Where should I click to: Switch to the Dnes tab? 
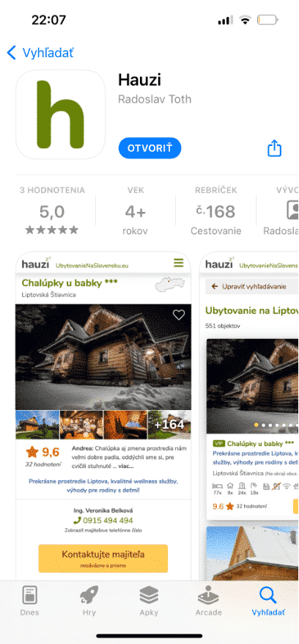click(29, 601)
